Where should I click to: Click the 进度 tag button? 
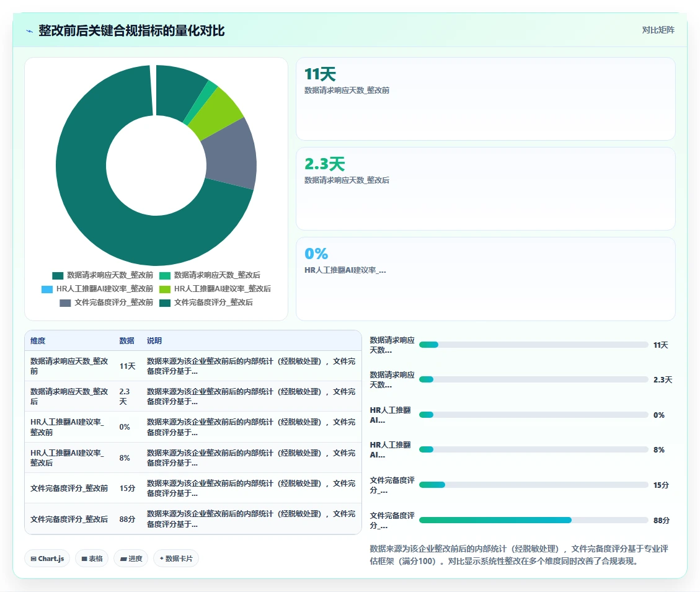(131, 559)
